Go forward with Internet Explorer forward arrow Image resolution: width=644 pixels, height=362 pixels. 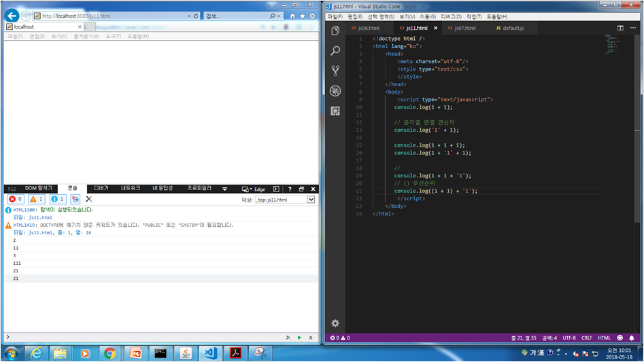click(x=26, y=16)
